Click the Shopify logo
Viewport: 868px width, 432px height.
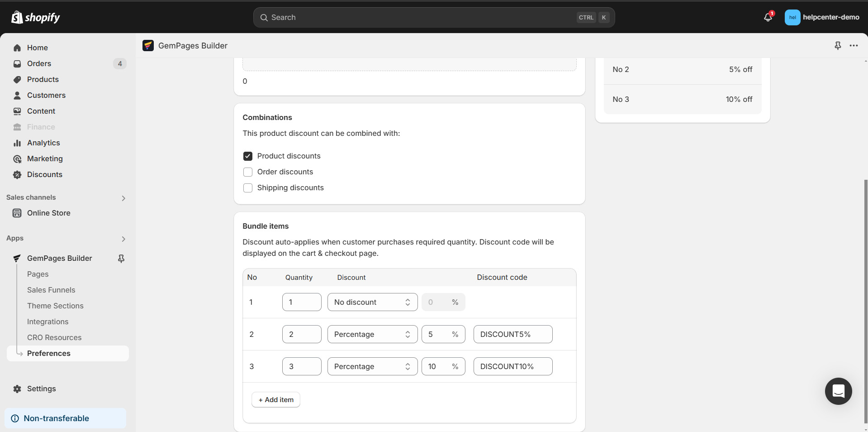tap(36, 18)
